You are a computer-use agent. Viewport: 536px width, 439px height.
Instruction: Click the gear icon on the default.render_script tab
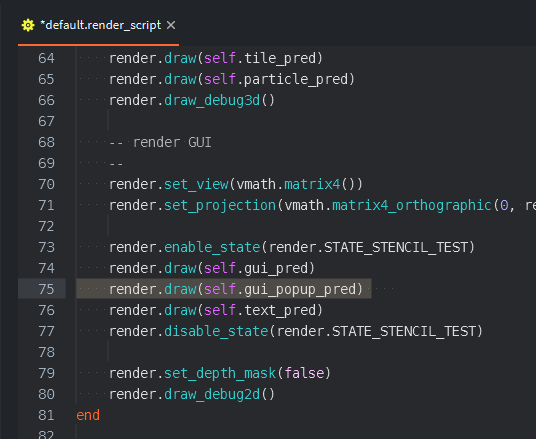pyautogui.click(x=28, y=25)
